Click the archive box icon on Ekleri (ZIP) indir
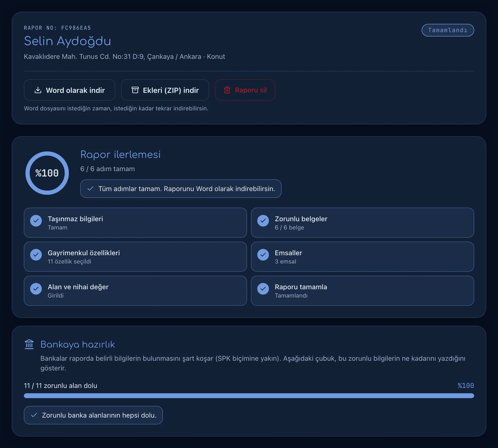 (x=135, y=90)
